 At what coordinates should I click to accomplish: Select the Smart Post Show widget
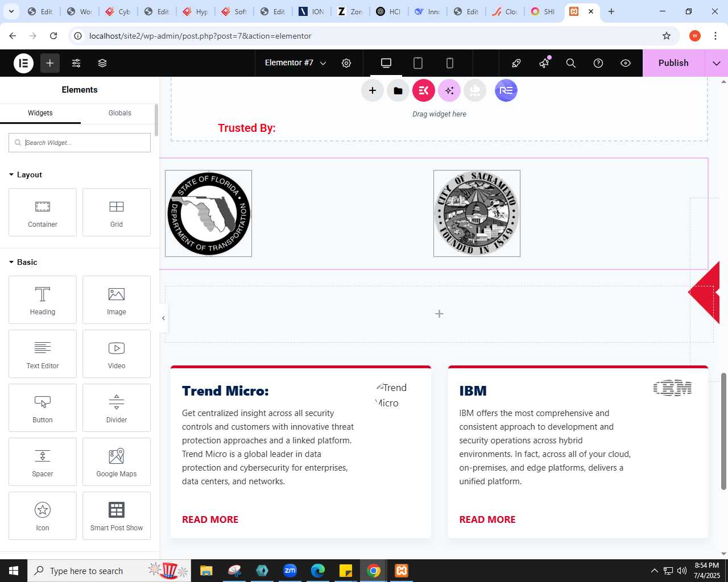[117, 516]
